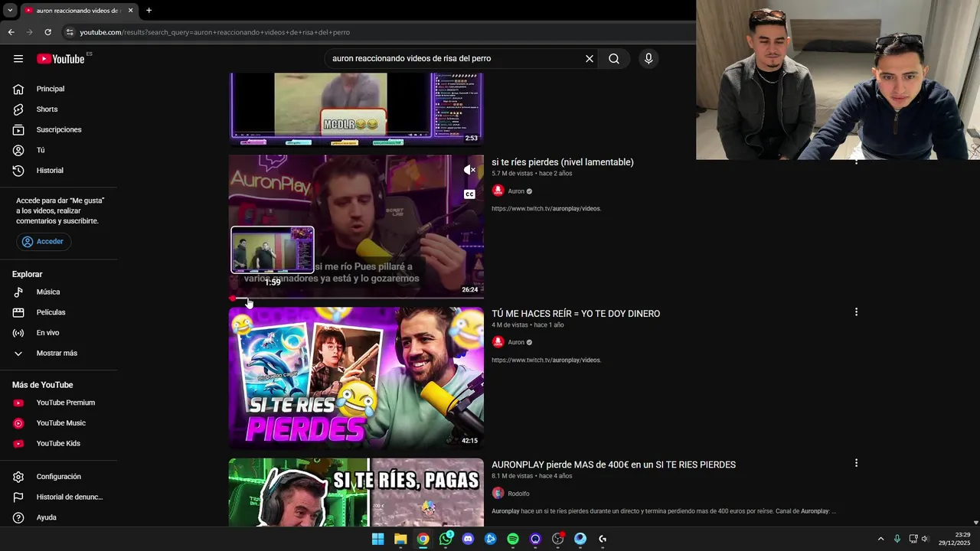The width and height of the screenshot is (980, 551).
Task: Click the magnifier search button
Action: coord(614,59)
